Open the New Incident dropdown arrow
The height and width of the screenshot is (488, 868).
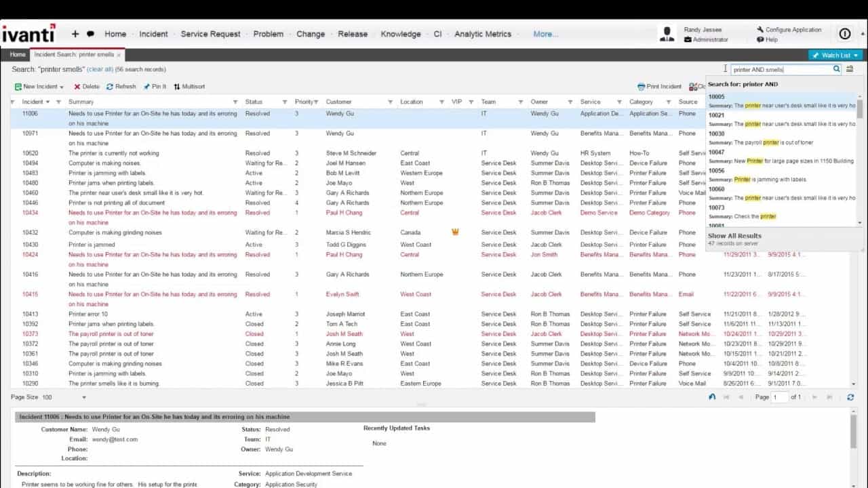(x=60, y=86)
